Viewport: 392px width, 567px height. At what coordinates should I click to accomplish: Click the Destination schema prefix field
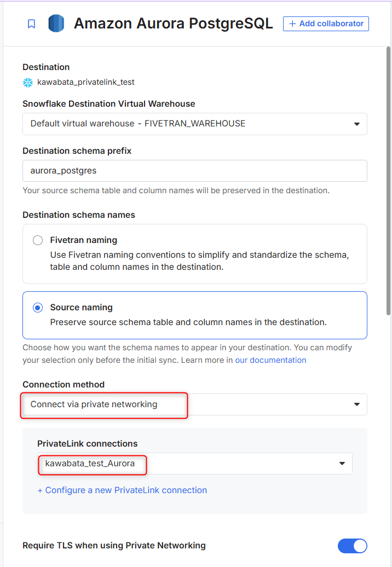194,171
